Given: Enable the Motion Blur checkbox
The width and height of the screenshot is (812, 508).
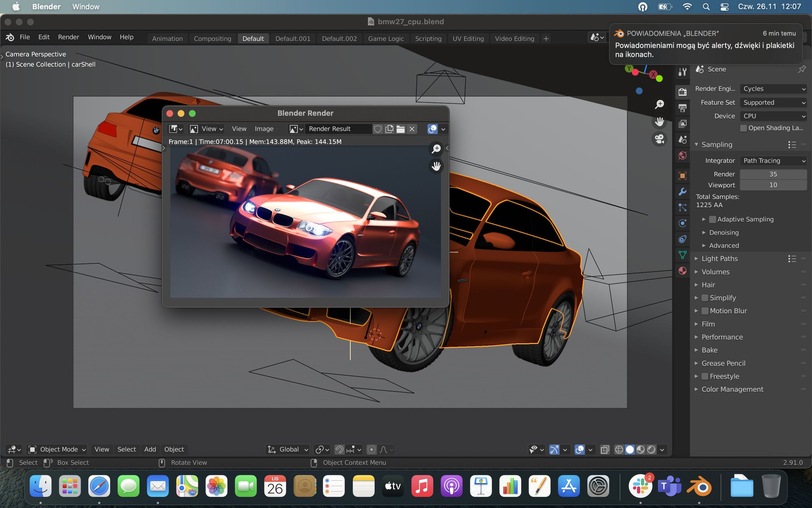Looking at the screenshot, I should click(705, 311).
